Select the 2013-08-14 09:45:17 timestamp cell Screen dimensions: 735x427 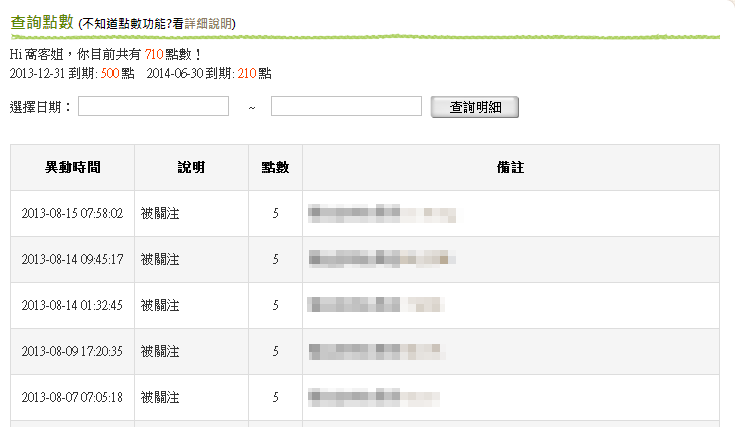tap(72, 260)
